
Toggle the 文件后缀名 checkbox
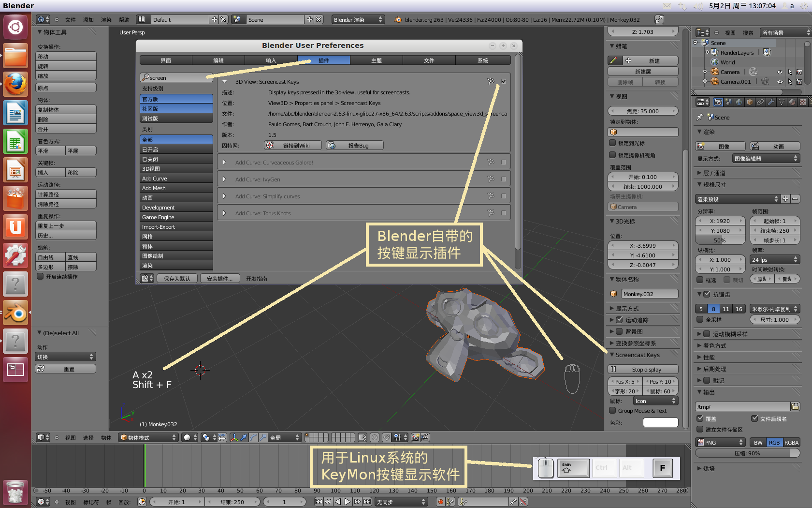pos(754,418)
